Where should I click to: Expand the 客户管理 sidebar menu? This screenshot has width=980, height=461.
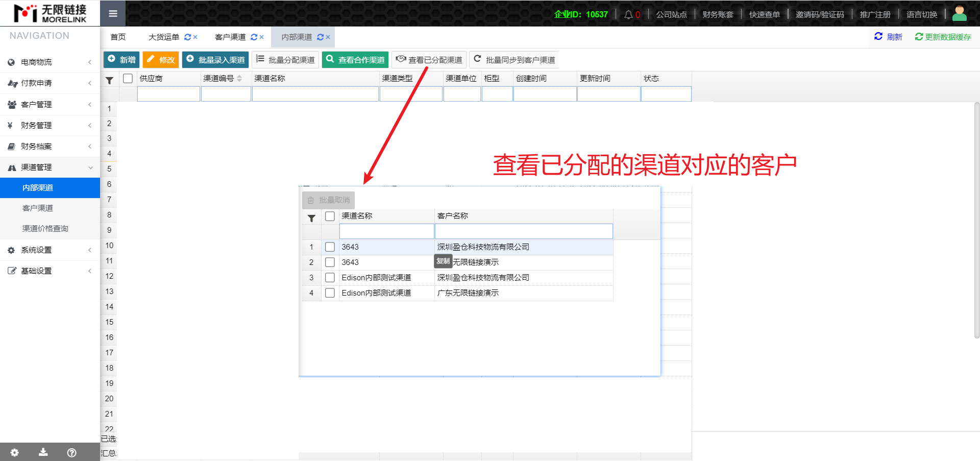(x=50, y=105)
